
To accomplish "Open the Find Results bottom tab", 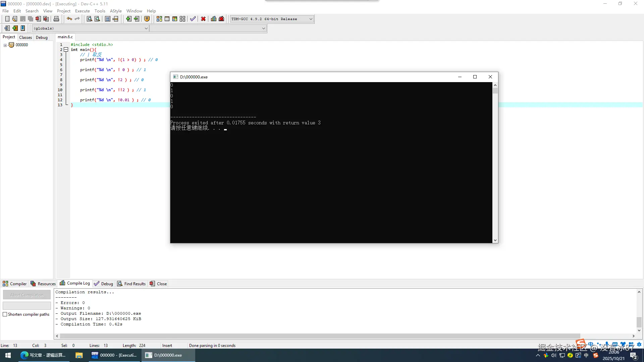I will pyautogui.click(x=131, y=284).
